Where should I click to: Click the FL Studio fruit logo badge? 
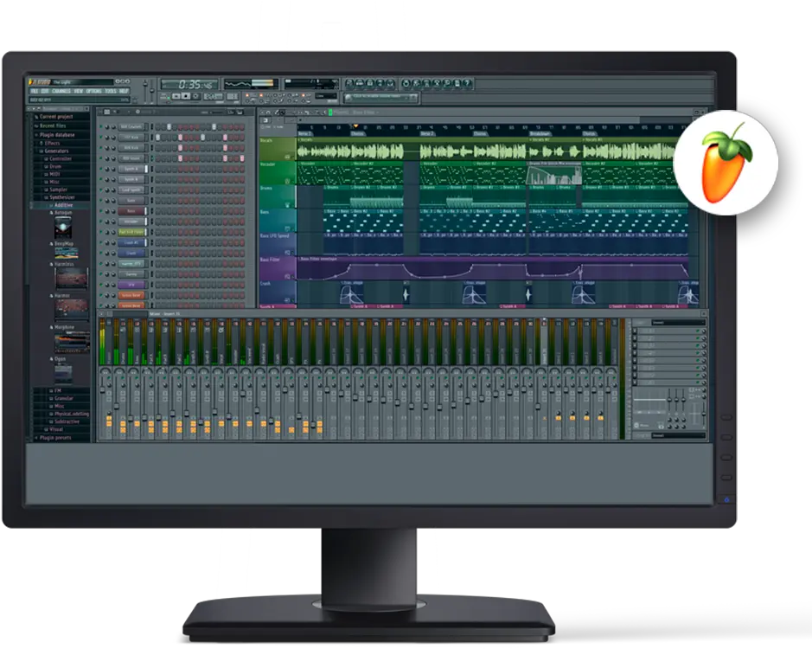tap(731, 160)
